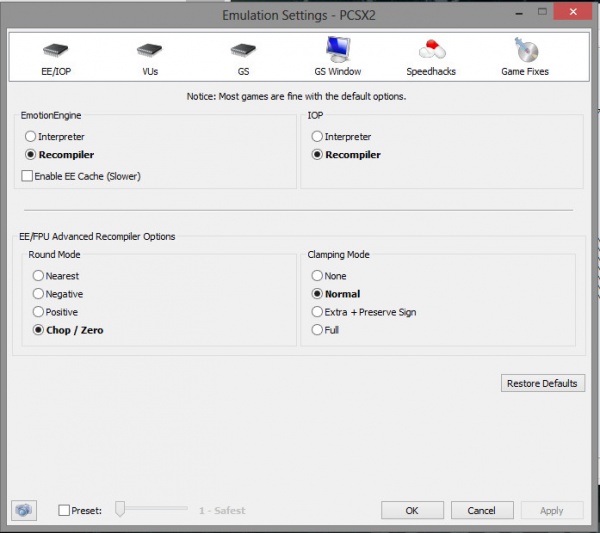The image size is (600, 533).
Task: Switch to Speedhacks pills icon tab
Action: (x=432, y=49)
